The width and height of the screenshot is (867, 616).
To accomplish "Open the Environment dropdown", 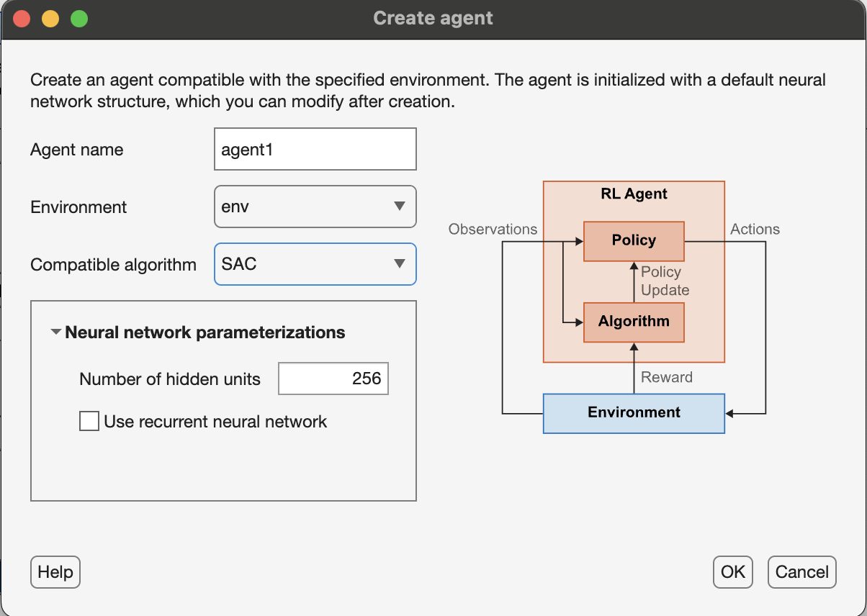I will coord(315,207).
